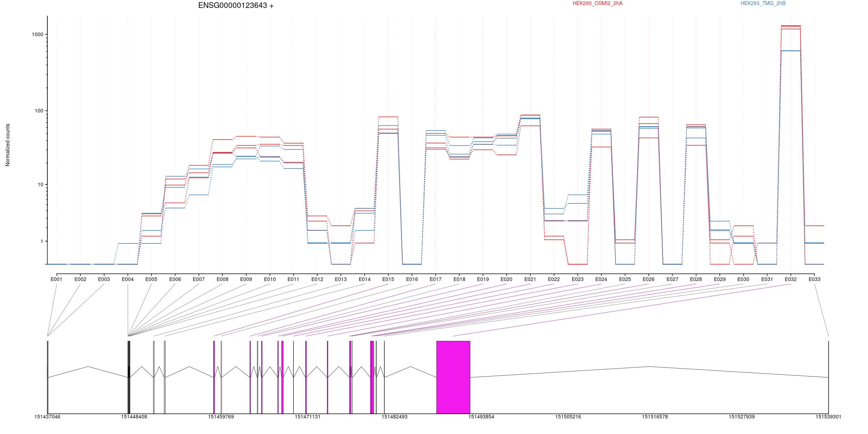Click exon bin label E021
868x434 pixels.
(530, 279)
